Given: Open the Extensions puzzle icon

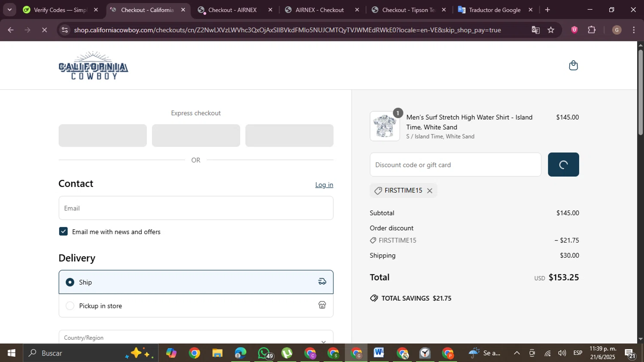Looking at the screenshot, I should point(592,30).
